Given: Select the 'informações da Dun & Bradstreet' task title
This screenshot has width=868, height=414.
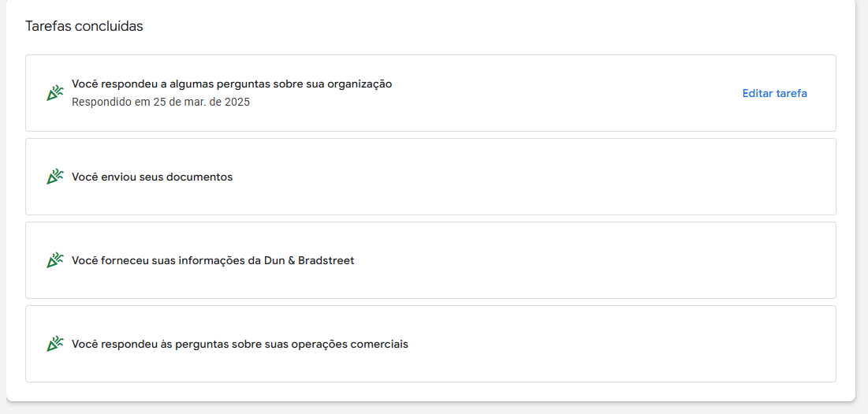Looking at the screenshot, I should (x=213, y=260).
